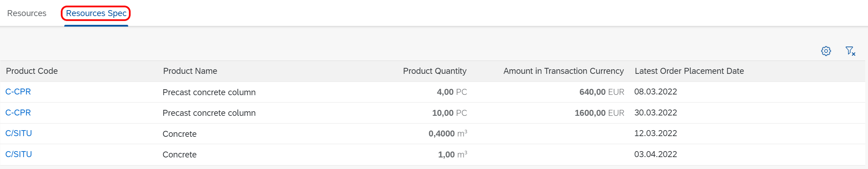
Task: Click Latest Order Placement Date header
Action: pyautogui.click(x=689, y=71)
